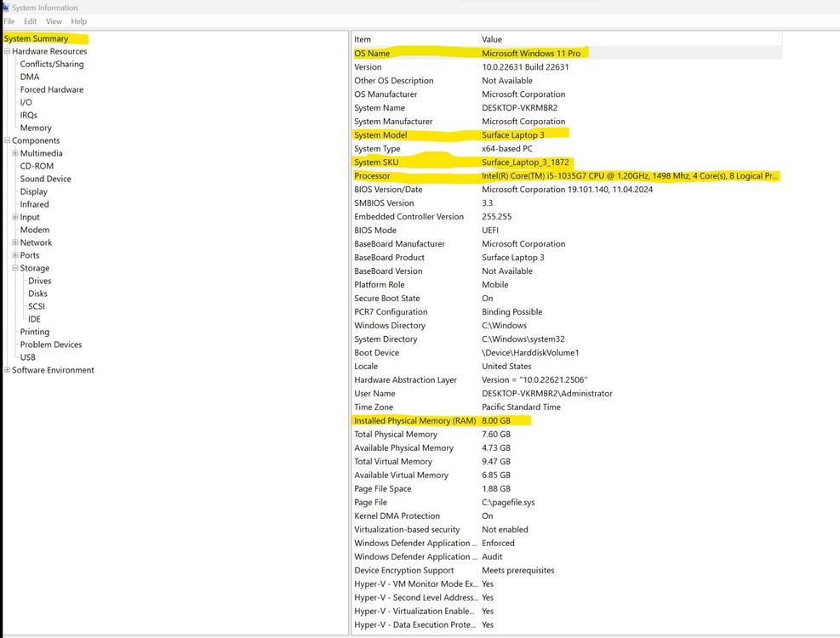
Task: Expand the Multimedia node
Action: click(15, 154)
